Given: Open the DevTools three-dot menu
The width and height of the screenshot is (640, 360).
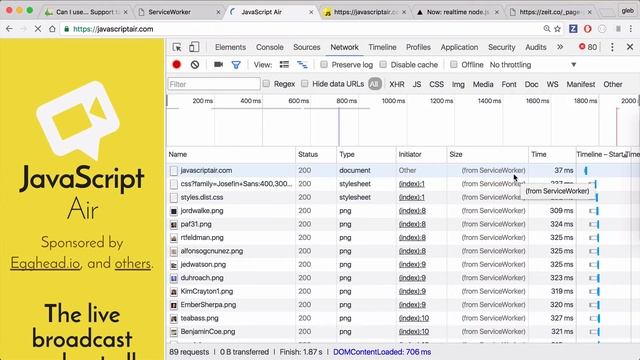Looking at the screenshot, I should coord(612,47).
